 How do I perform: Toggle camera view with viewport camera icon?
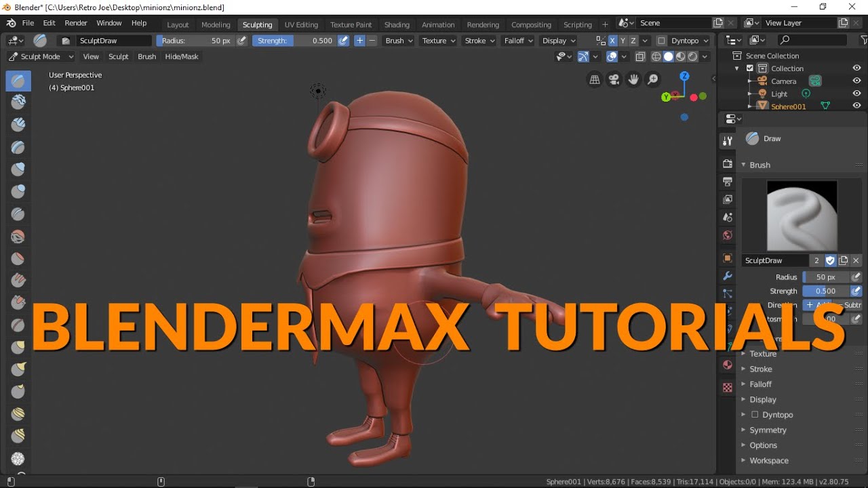[614, 79]
